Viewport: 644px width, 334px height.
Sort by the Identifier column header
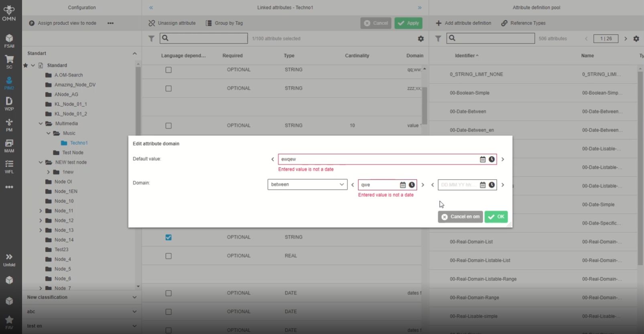[x=466, y=56]
